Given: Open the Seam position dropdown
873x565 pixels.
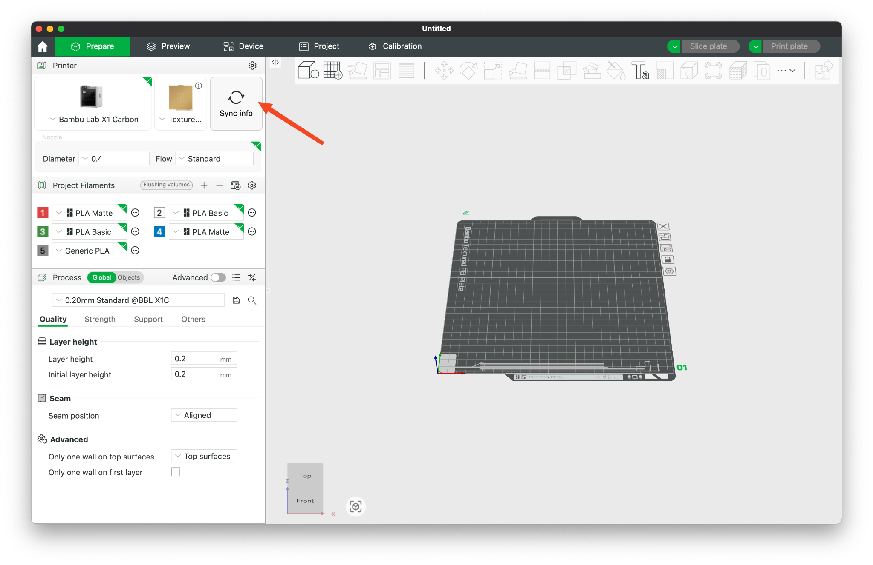Looking at the screenshot, I should pyautogui.click(x=205, y=415).
